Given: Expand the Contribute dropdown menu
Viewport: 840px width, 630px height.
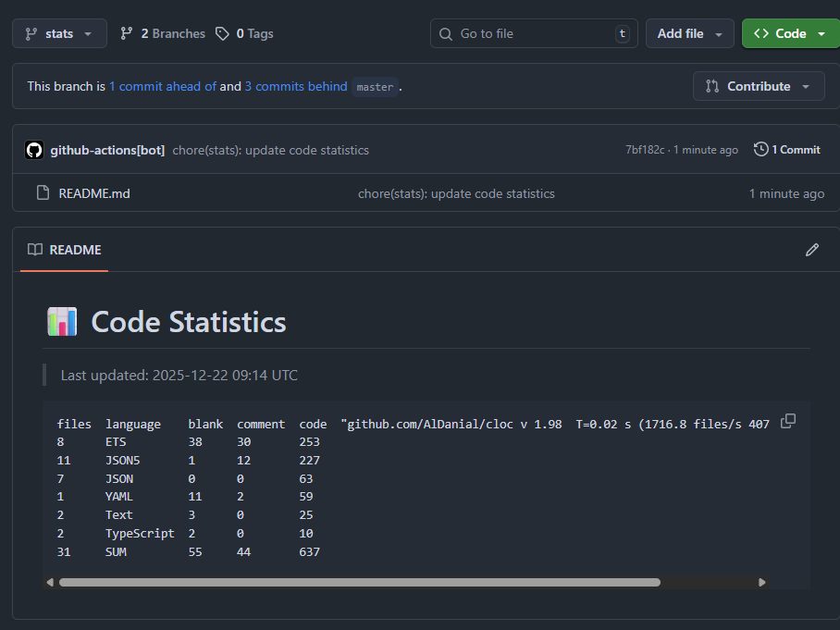Looking at the screenshot, I should (x=758, y=86).
